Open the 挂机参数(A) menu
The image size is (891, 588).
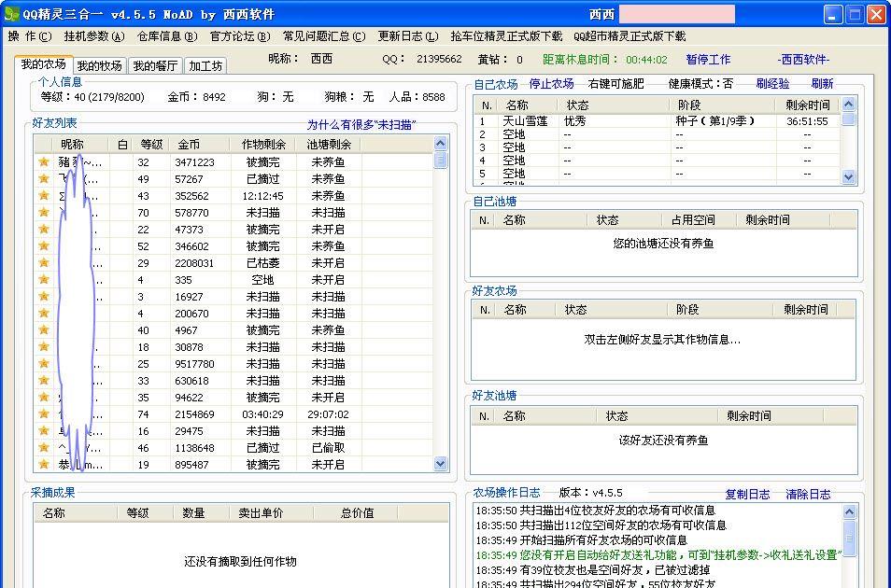pos(93,36)
